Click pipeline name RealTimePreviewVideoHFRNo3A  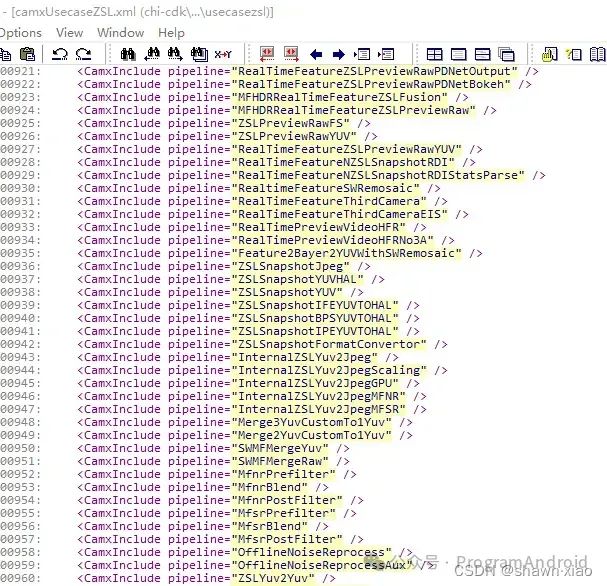click(x=332, y=240)
